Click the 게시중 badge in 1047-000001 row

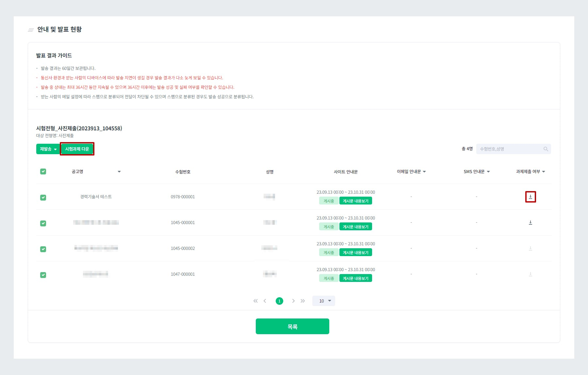[329, 278]
